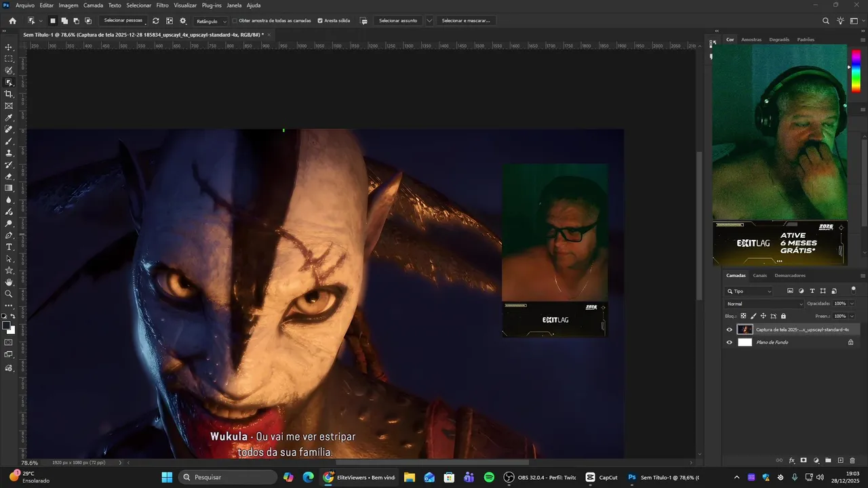Viewport: 868px width, 488px height.
Task: Select the Hand tool
Action: pos(9,282)
